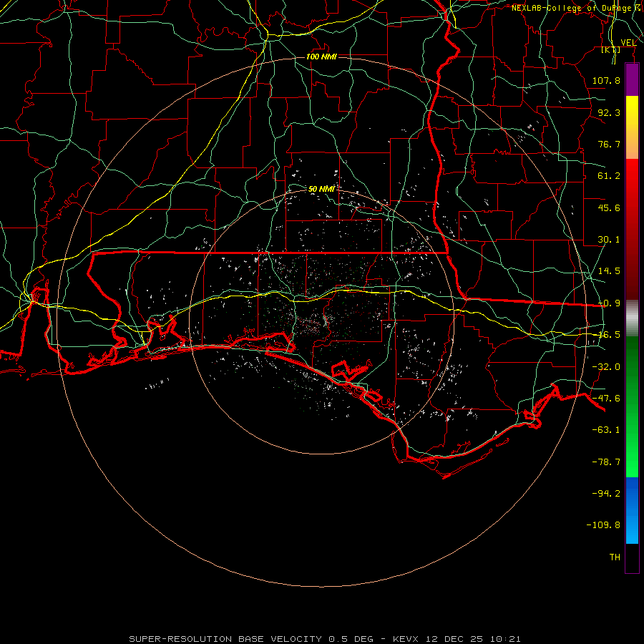Select the -0.9 value on velocity scale
This screenshot has width=644, height=644.
point(609,303)
